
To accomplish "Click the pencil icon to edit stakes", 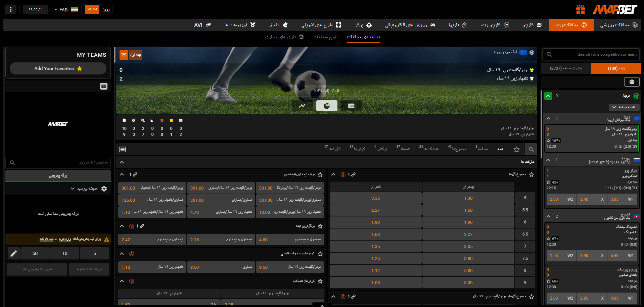I will coord(13,253).
